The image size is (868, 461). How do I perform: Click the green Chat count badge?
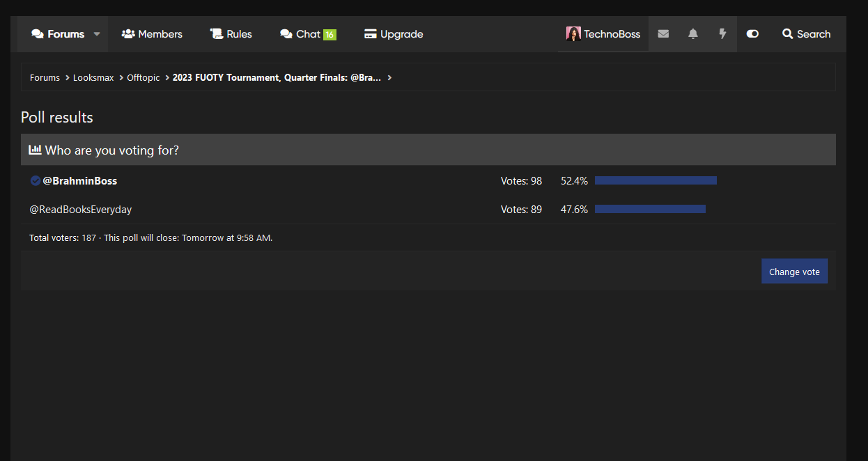[330, 35]
